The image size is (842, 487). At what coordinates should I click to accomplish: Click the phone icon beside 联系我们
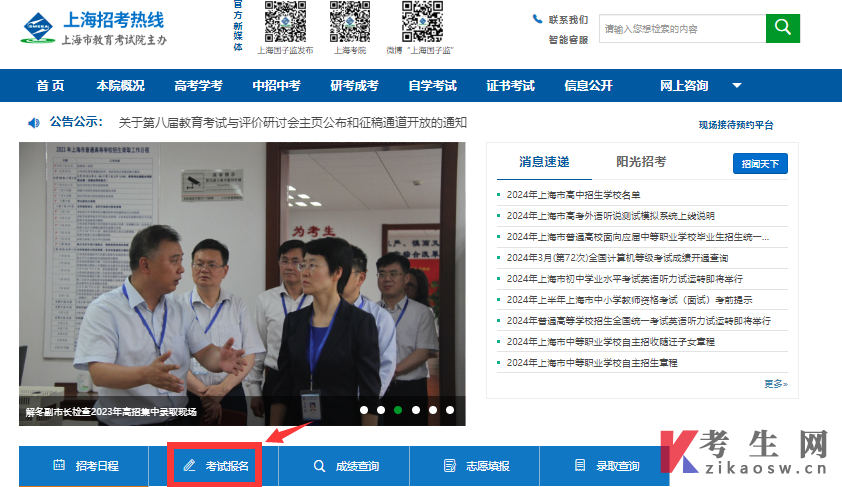click(537, 19)
